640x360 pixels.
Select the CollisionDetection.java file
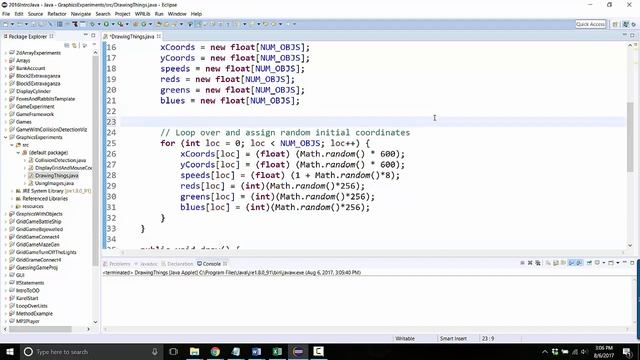tap(60, 160)
